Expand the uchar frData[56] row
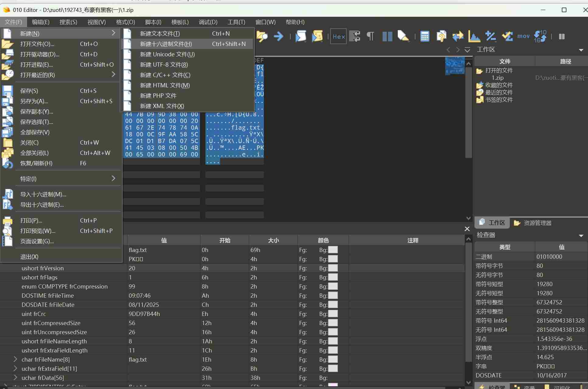 click(15, 378)
